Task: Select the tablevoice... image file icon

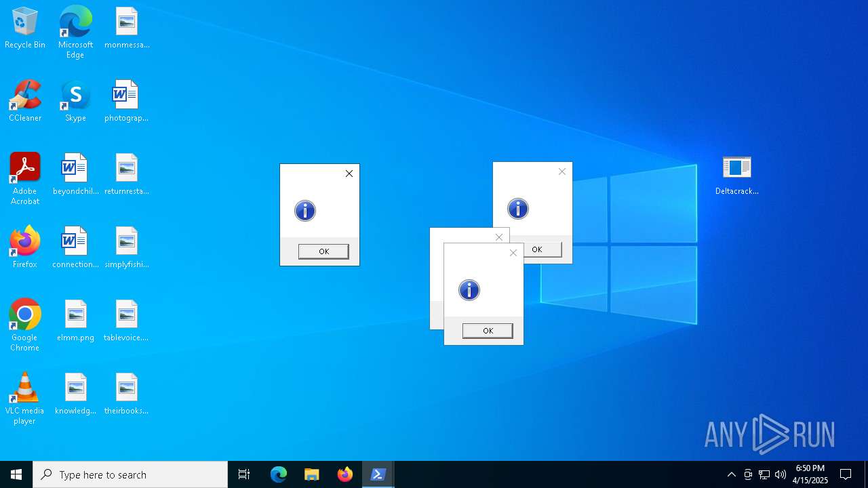Action: point(127,321)
